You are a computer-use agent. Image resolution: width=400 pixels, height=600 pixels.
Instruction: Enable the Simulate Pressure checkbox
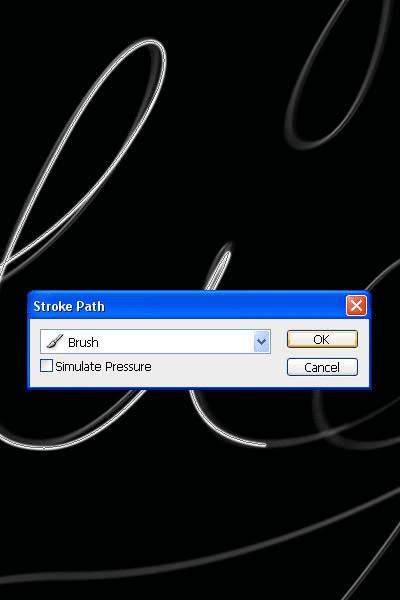[46, 365]
